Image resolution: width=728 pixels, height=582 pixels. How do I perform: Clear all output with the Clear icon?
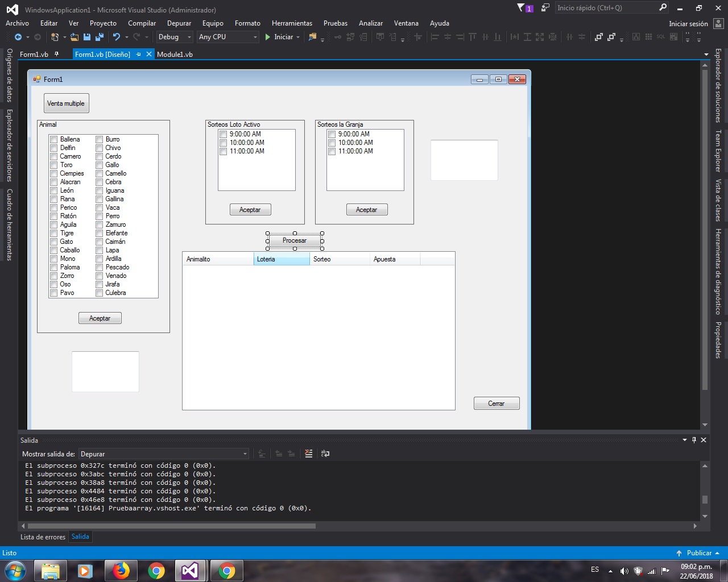click(x=308, y=454)
